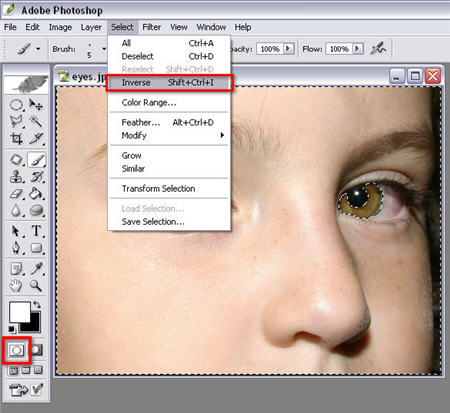Set Standard Screen Mode
The height and width of the screenshot is (413, 450).
click(13, 370)
